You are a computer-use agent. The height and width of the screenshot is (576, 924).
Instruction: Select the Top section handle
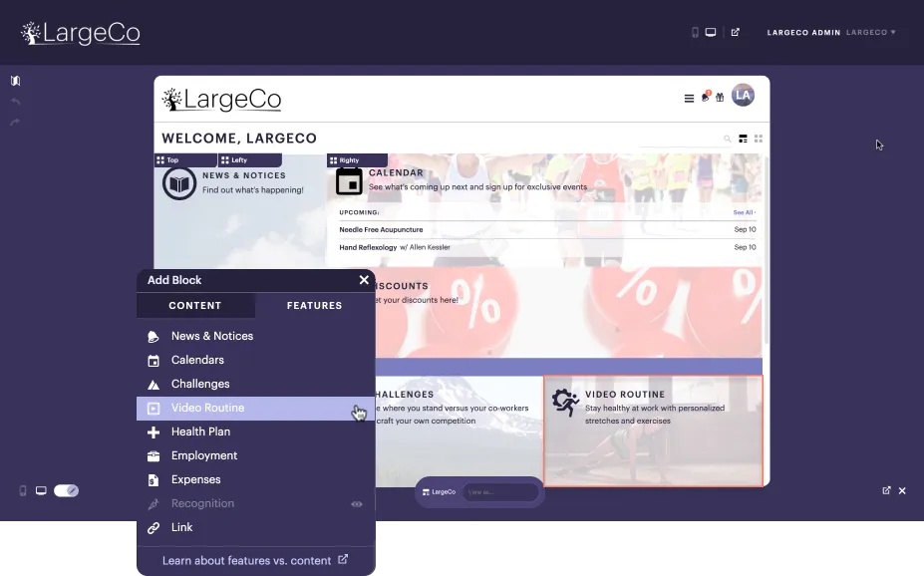(x=185, y=160)
